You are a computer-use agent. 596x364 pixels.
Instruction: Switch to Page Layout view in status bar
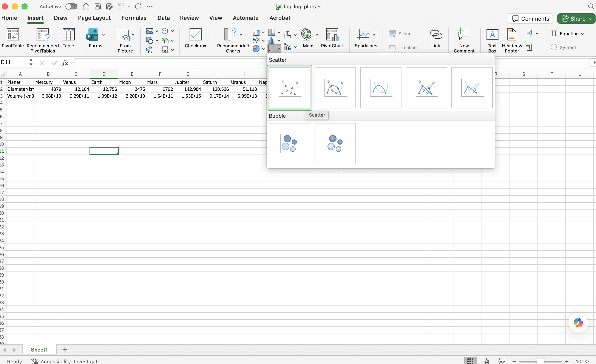(486, 361)
